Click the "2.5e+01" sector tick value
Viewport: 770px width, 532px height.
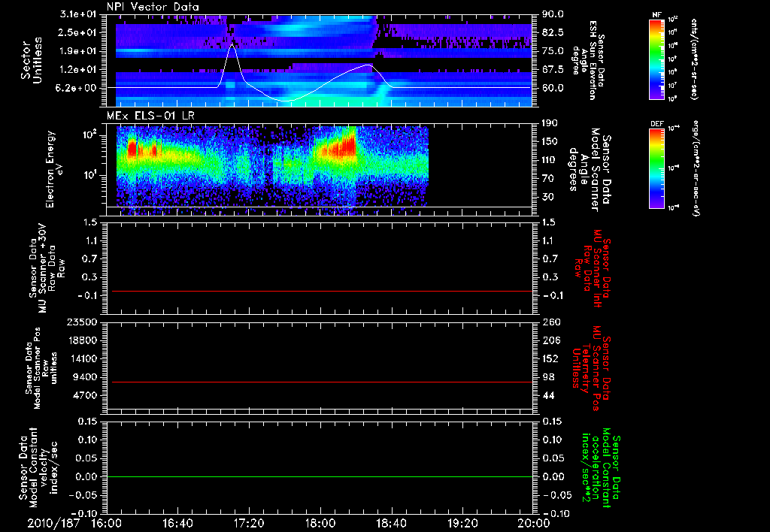pyautogui.click(x=78, y=32)
